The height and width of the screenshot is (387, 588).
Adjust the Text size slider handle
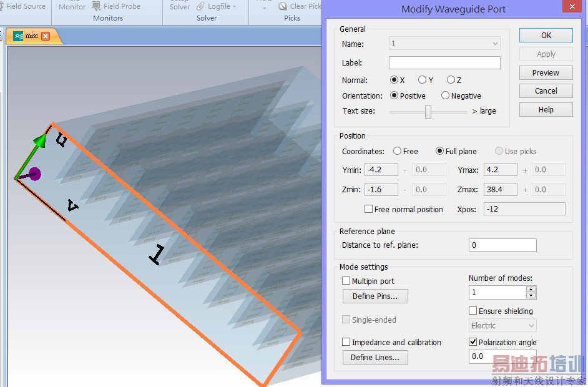coord(428,112)
